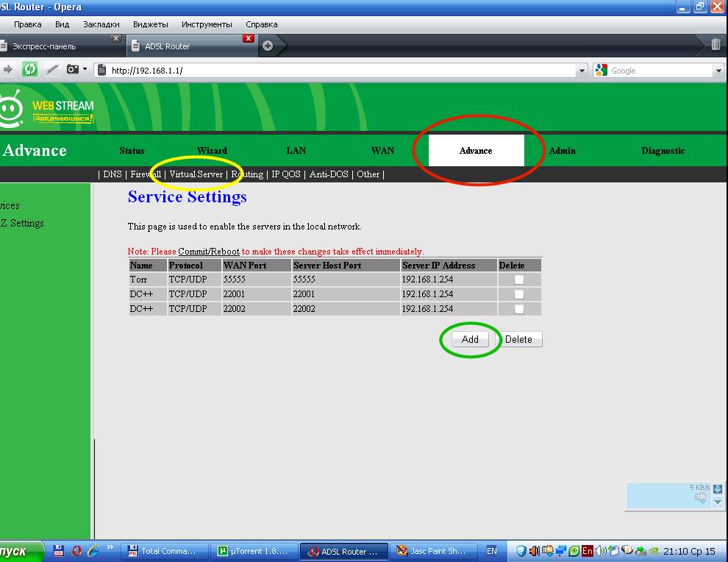Tick the Delete checkbox for the DC++ 22001 row
The height and width of the screenshot is (562, 728).
pos(519,294)
